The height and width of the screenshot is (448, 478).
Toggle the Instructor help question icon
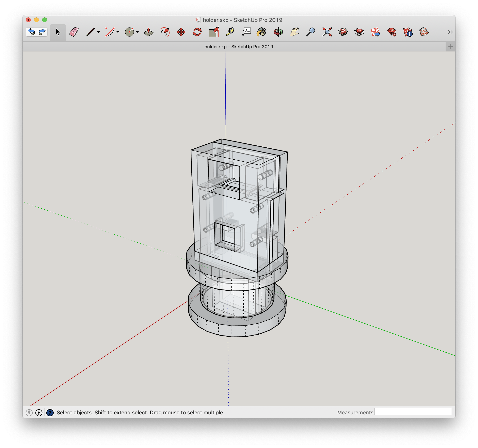(x=50, y=413)
